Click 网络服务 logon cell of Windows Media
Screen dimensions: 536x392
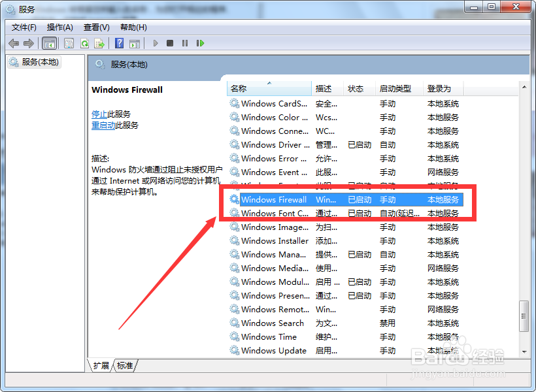pyautogui.click(x=443, y=269)
